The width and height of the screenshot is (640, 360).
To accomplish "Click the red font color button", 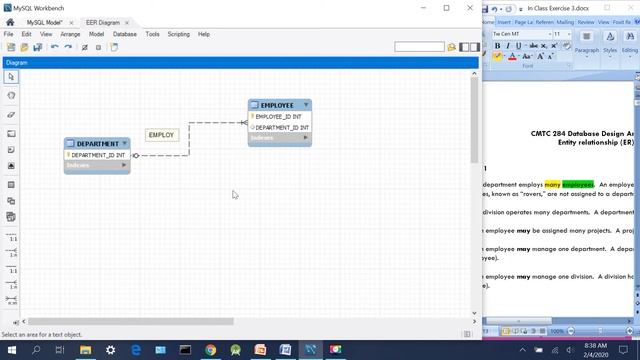I will pos(512,57).
